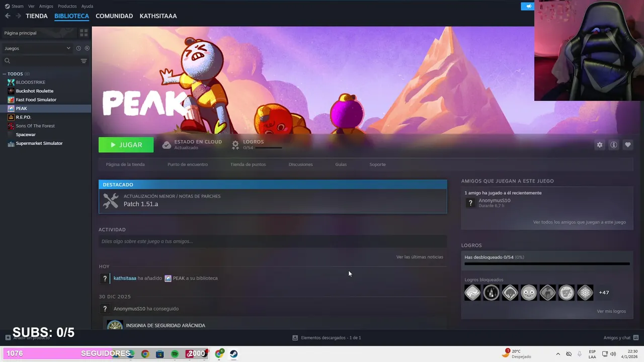Open the Ver menu
This screenshot has height=362, width=644.
(31, 6)
